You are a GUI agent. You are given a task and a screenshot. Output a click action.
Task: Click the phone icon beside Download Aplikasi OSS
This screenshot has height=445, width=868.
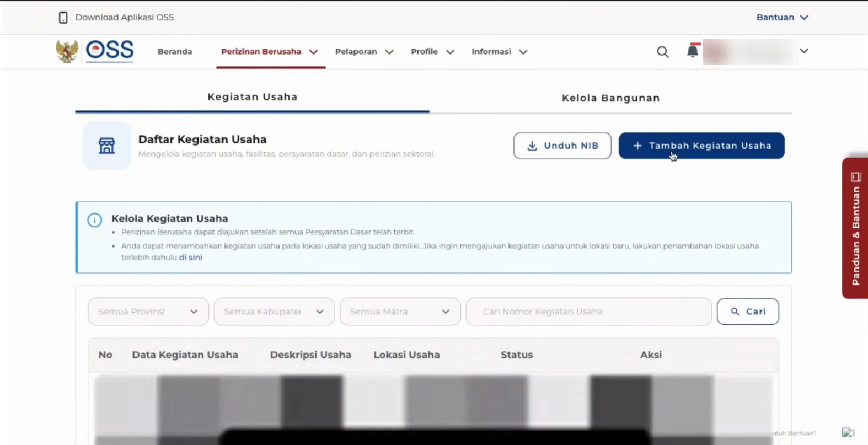click(63, 18)
